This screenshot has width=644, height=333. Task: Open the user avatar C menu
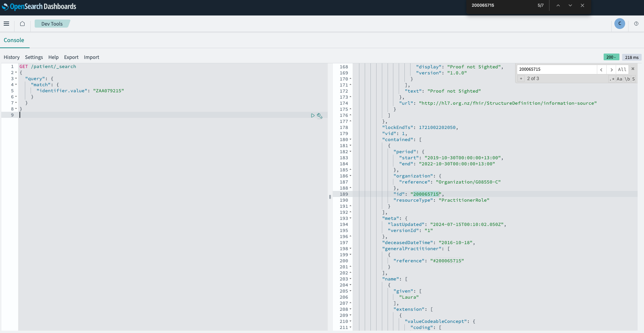click(619, 24)
